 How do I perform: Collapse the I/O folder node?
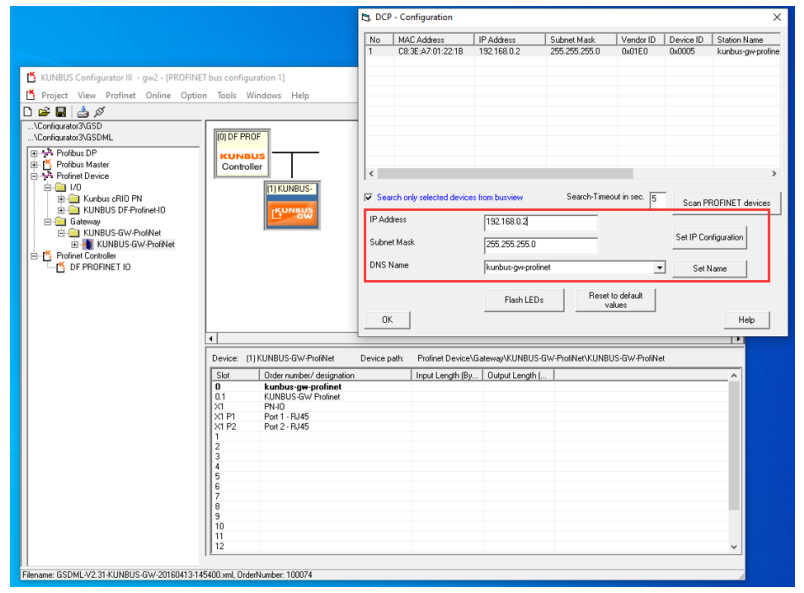point(48,187)
